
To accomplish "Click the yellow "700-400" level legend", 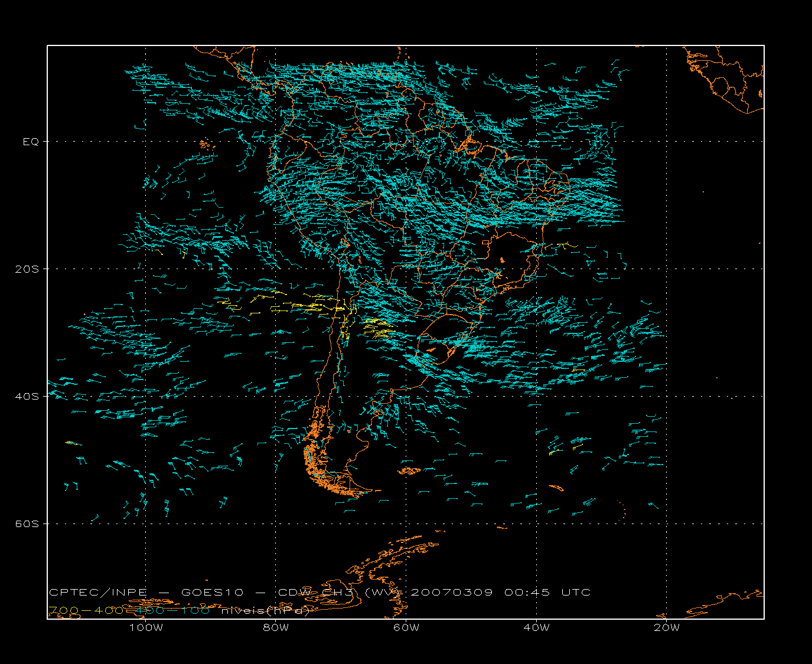I will [86, 610].
